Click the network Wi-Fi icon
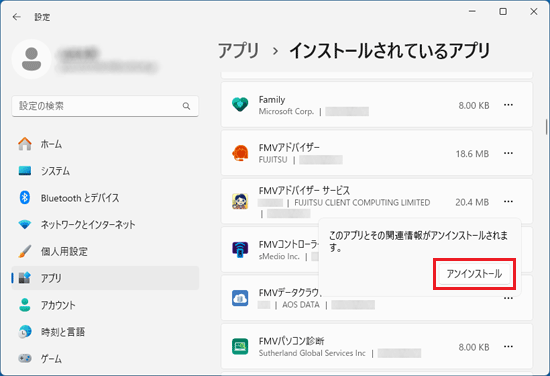Screen dimensions: 550x376 coord(25,224)
